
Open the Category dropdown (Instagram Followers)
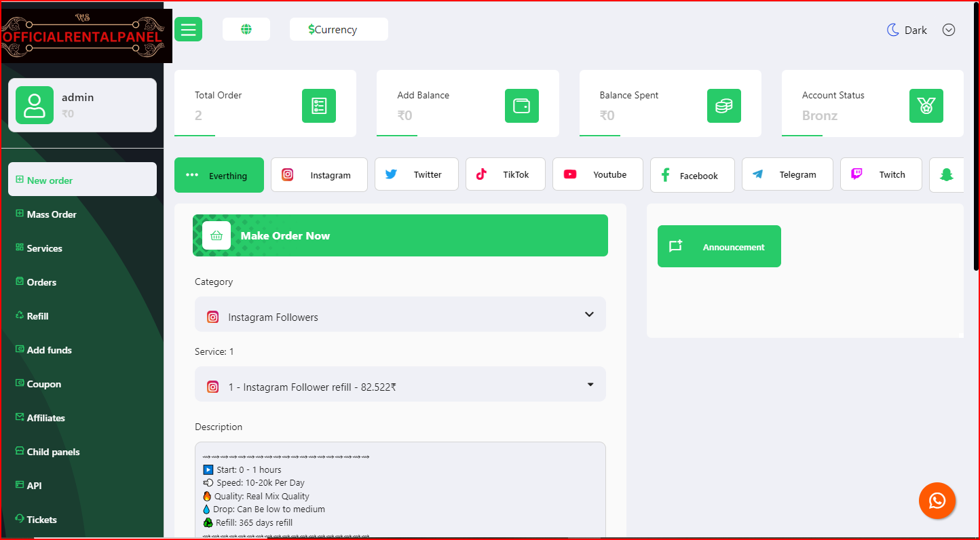tap(400, 315)
